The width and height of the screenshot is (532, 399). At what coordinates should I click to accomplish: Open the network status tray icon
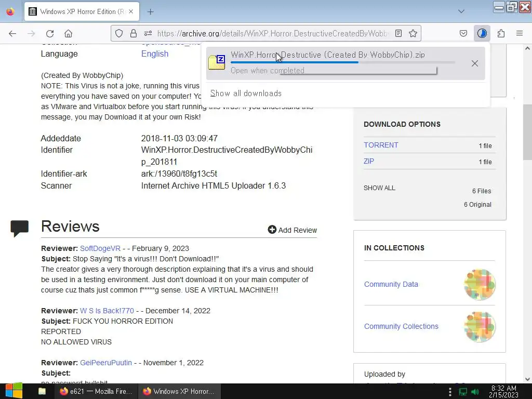tap(463, 392)
